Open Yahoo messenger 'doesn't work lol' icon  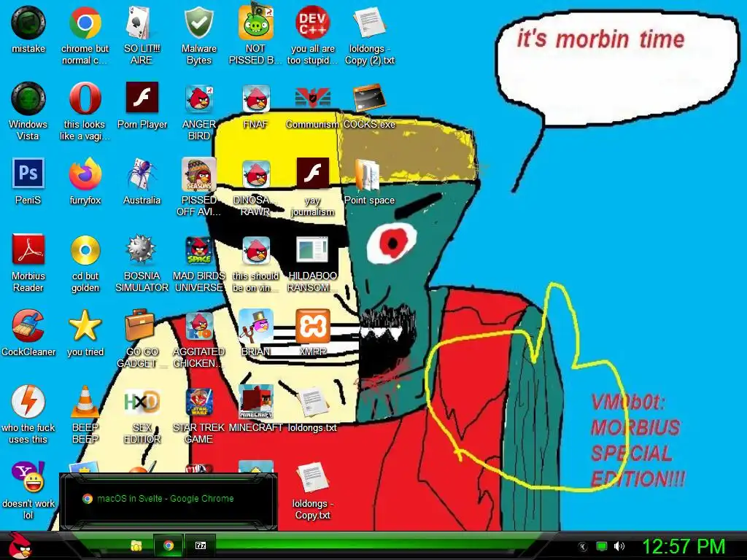click(28, 478)
